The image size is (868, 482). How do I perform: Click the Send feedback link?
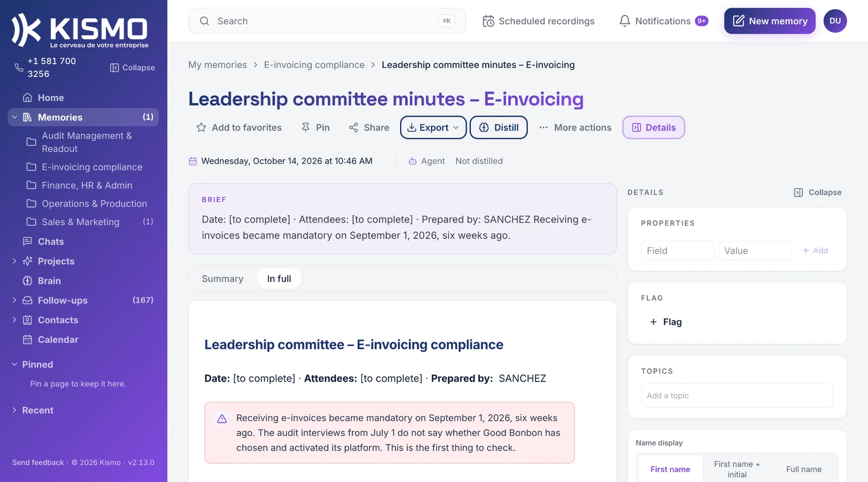coord(38,462)
